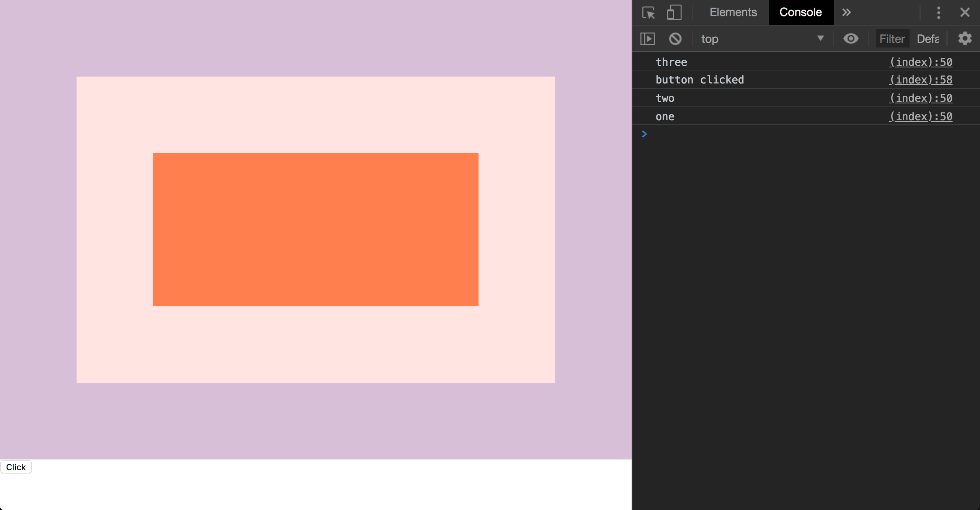Viewport: 980px width, 510px height.
Task: Focus the console Filter input field
Action: coord(892,39)
